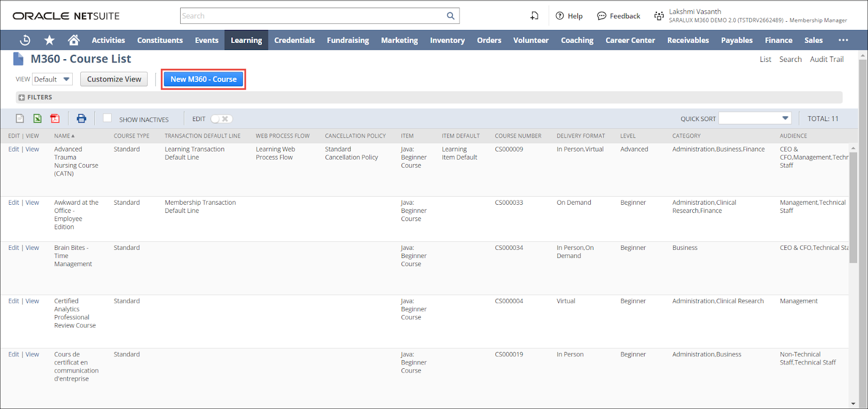Click into the global Search field
Image resolution: width=868 pixels, height=409 pixels.
tap(312, 16)
